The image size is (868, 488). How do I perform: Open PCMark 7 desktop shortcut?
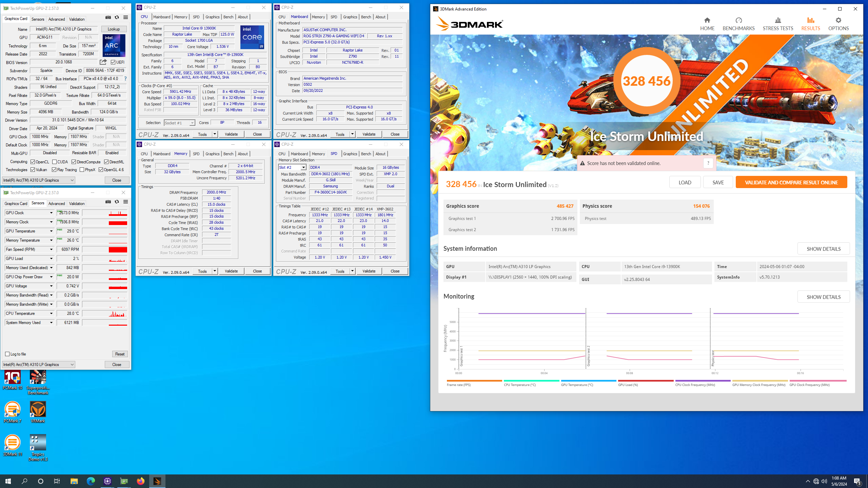[13, 412]
